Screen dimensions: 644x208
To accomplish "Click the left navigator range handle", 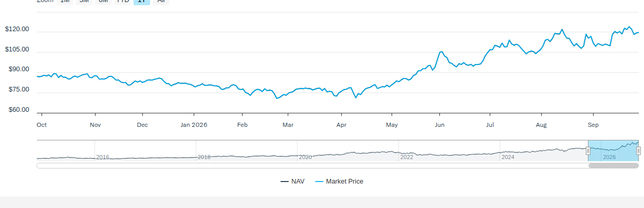I will click(x=588, y=151).
